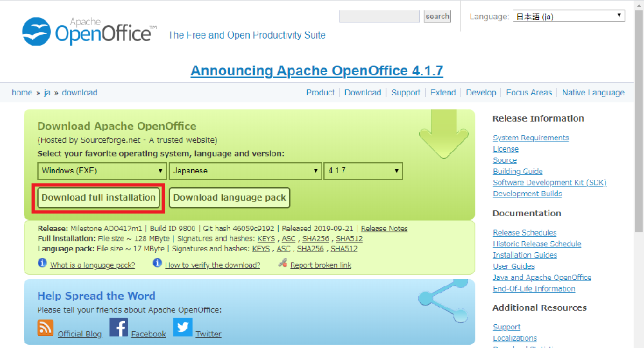Viewport: 644px width, 348px height.
Task: Click the ja breadcrumb link
Action: click(47, 93)
